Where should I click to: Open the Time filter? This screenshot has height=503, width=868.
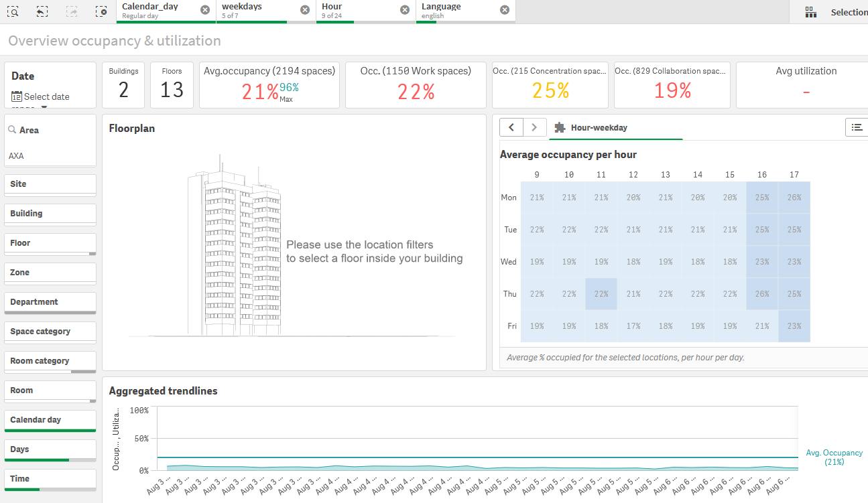pyautogui.click(x=50, y=479)
